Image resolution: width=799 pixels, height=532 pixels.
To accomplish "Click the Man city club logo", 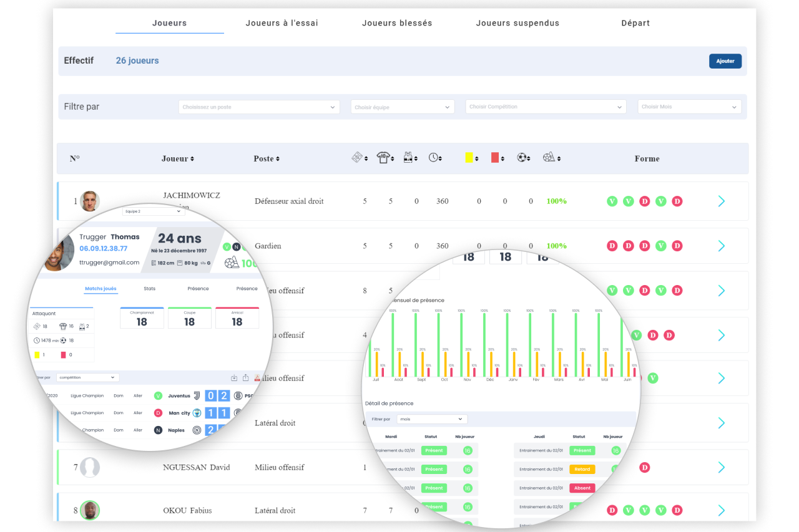I will coord(197,413).
